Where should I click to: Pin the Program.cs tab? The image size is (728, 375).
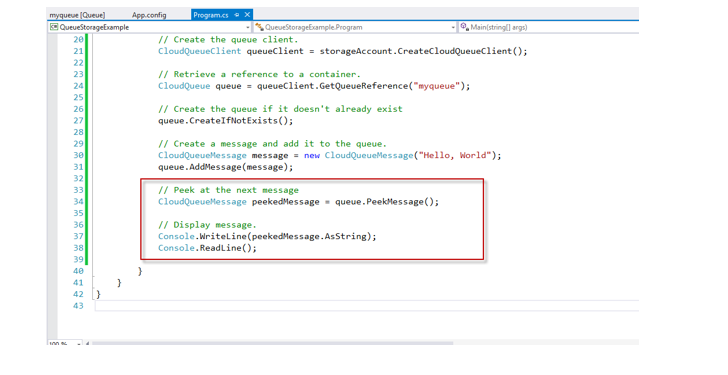237,15
